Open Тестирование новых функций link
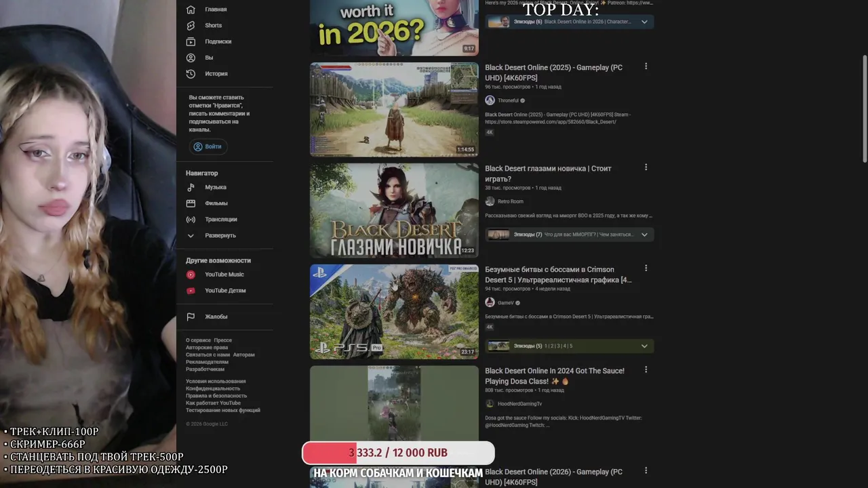Viewport: 868px width, 488px height. click(223, 410)
